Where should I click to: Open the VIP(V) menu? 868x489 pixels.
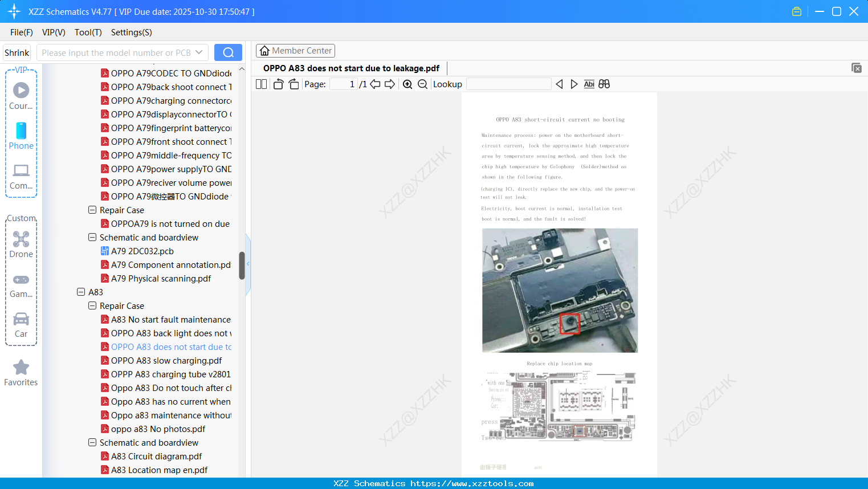pyautogui.click(x=54, y=32)
